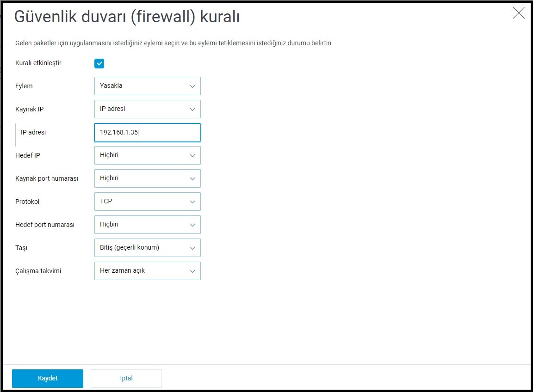Click the description text starting 'Gelen paketler için'
The image size is (533, 392).
174,43
